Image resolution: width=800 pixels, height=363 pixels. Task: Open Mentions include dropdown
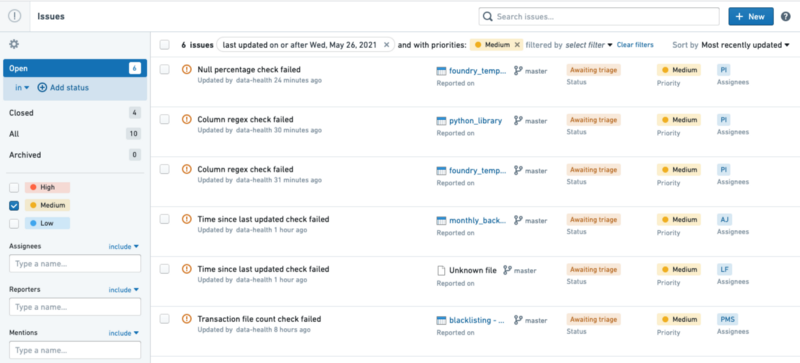(x=123, y=333)
